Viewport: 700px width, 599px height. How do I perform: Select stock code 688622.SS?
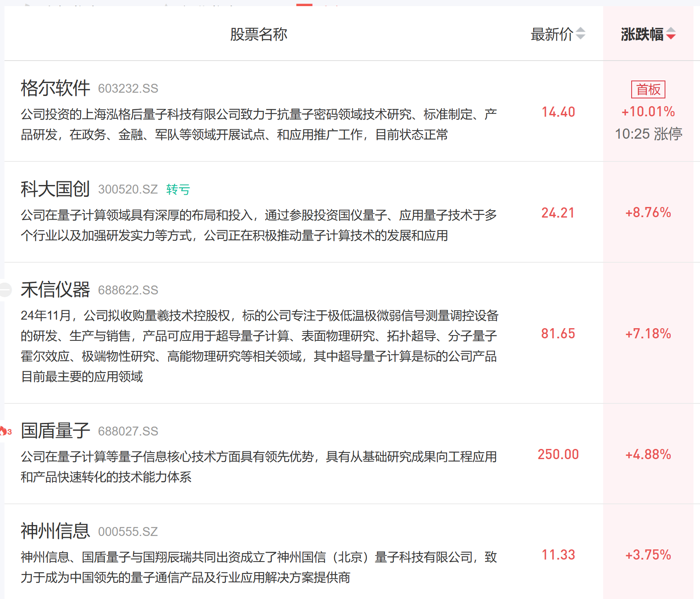tap(128, 290)
